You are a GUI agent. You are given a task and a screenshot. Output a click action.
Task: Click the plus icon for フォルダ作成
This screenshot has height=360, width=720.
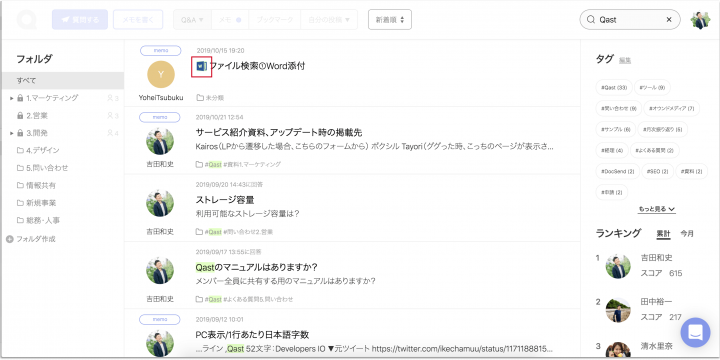pos(10,239)
